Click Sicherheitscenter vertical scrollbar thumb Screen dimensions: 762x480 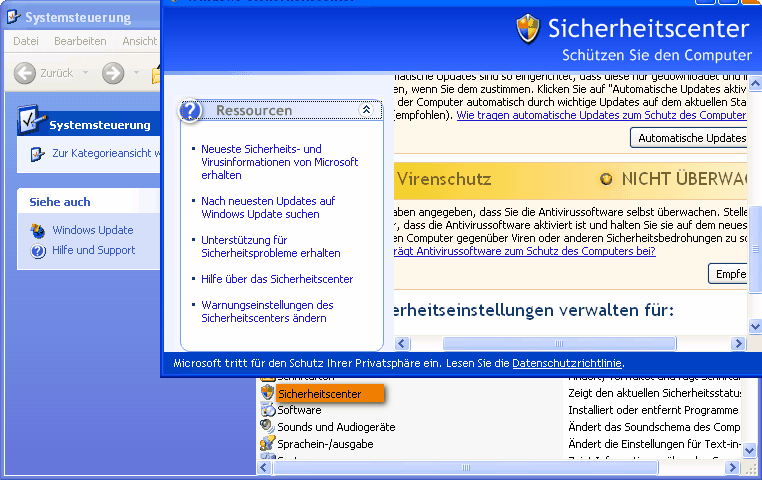pos(755,249)
